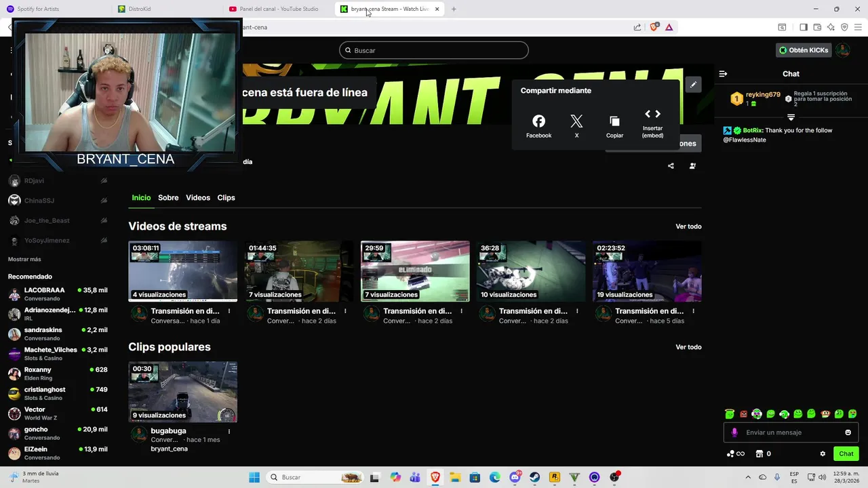Open Rockstar Games Launcher in taskbar
The width and height of the screenshot is (868, 488).
[x=554, y=477]
